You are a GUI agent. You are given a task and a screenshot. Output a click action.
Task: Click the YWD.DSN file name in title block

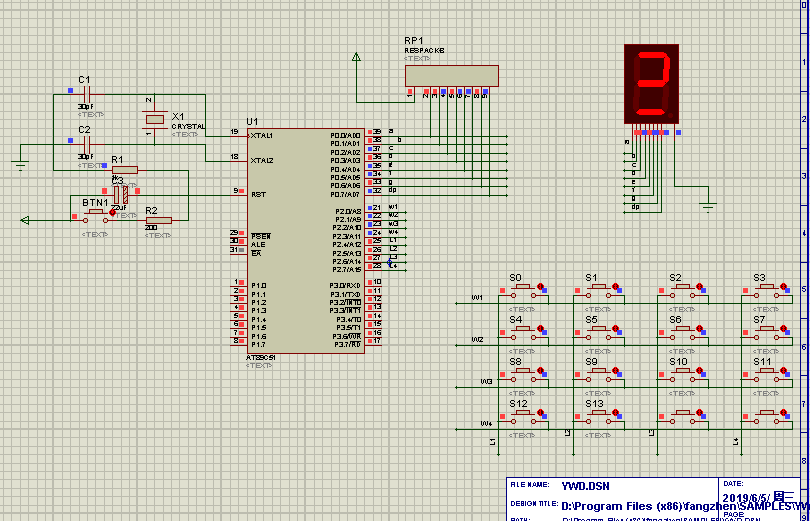click(585, 486)
